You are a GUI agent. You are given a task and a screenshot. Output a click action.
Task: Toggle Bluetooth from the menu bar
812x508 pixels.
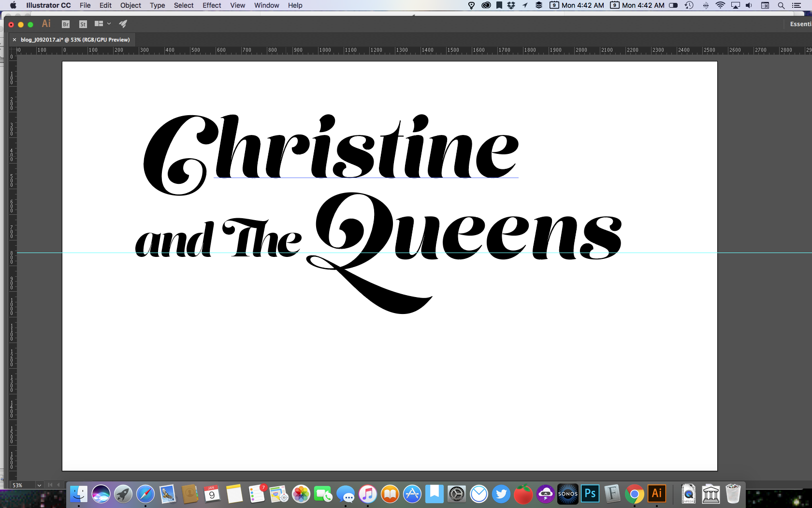click(706, 5)
